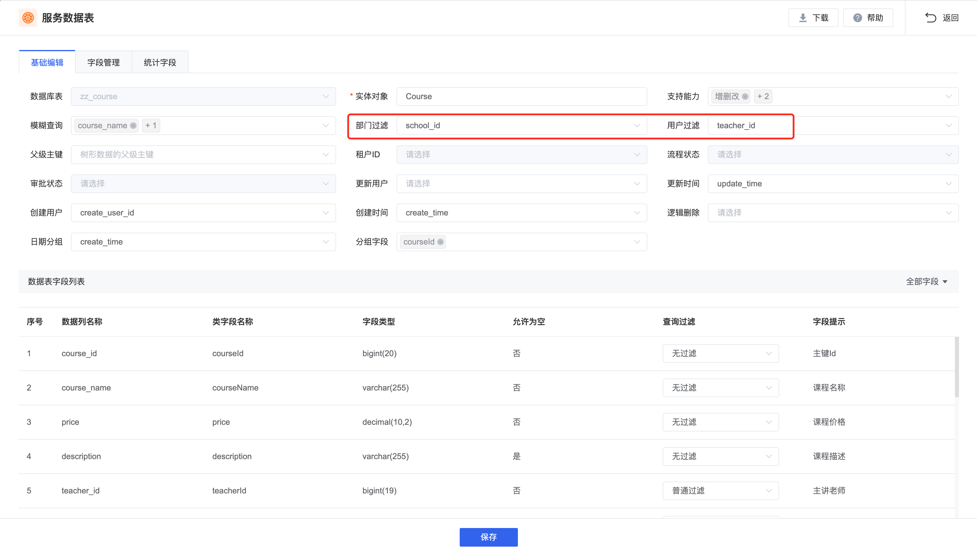
Task: Open the 更新时间 update_time dropdown
Action: [x=833, y=183]
